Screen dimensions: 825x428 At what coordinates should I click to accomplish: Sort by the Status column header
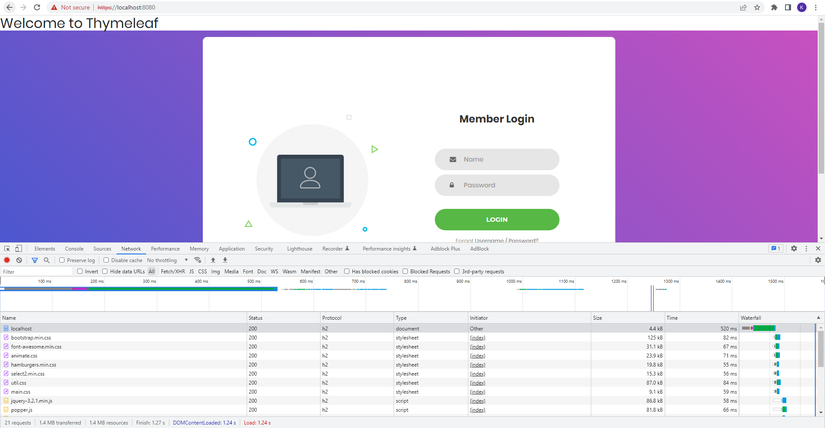tap(284, 318)
